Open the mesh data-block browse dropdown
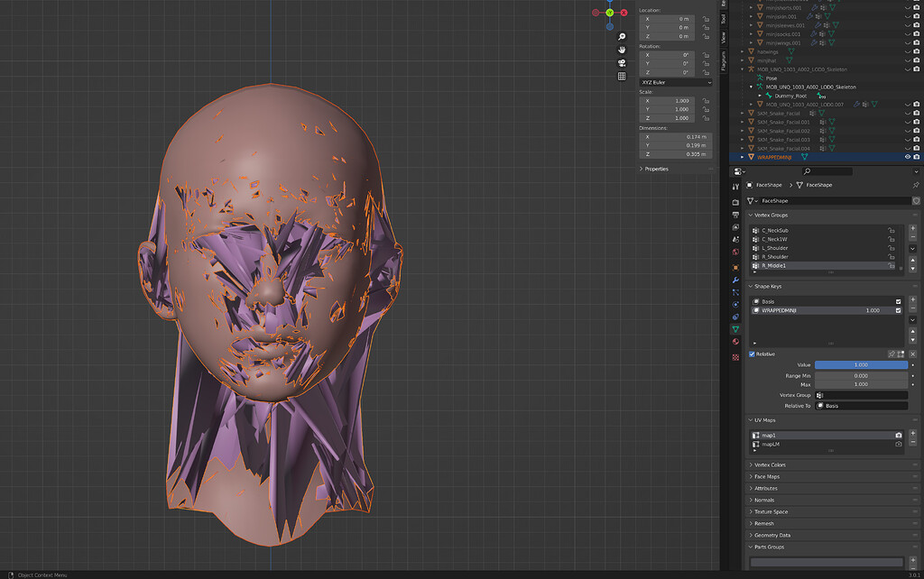The height and width of the screenshot is (579, 924). [x=752, y=201]
